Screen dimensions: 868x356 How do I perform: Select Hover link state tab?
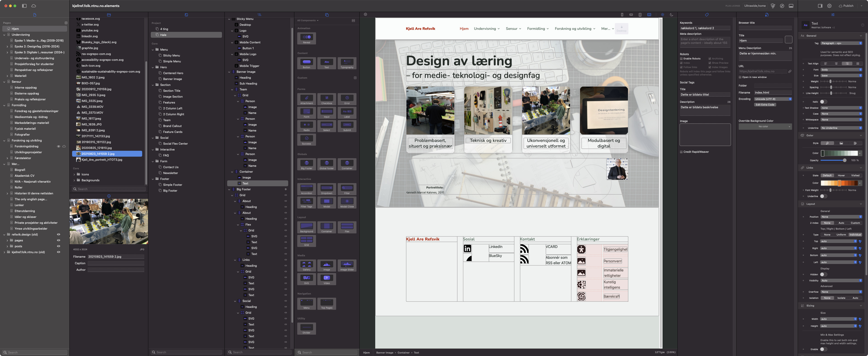click(841, 175)
